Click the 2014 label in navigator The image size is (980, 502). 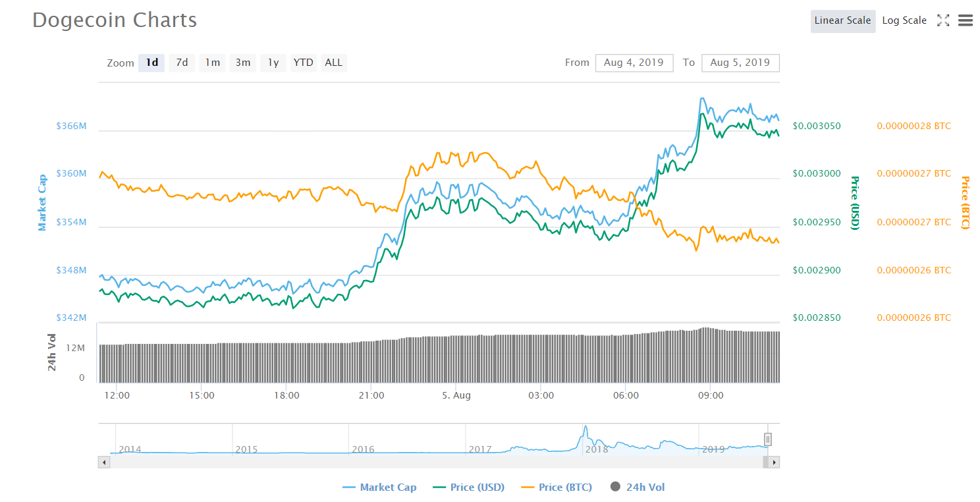[x=130, y=449]
